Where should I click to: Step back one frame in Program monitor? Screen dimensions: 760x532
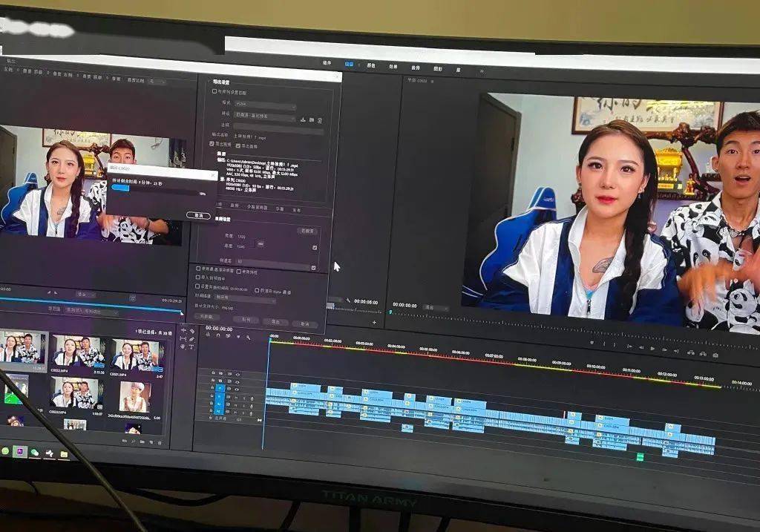coord(641,347)
